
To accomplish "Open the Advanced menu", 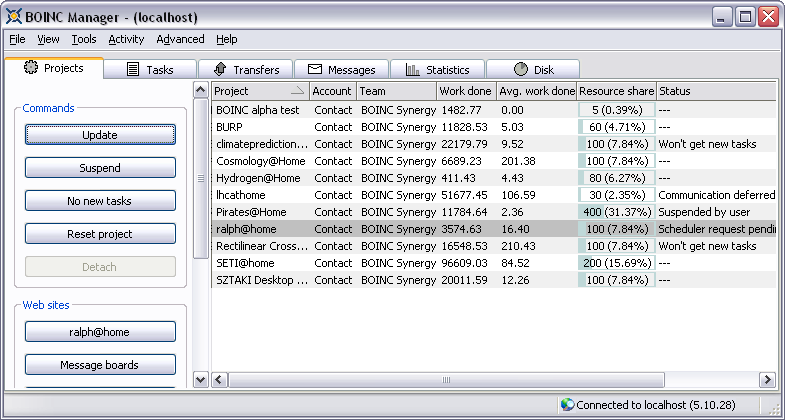I will click(x=180, y=39).
